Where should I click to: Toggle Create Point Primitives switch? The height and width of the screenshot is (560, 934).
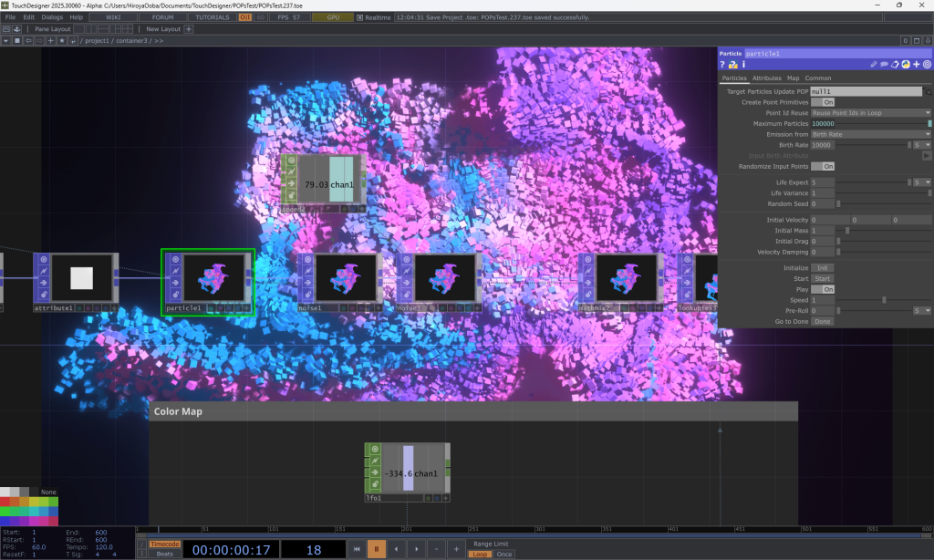(824, 102)
